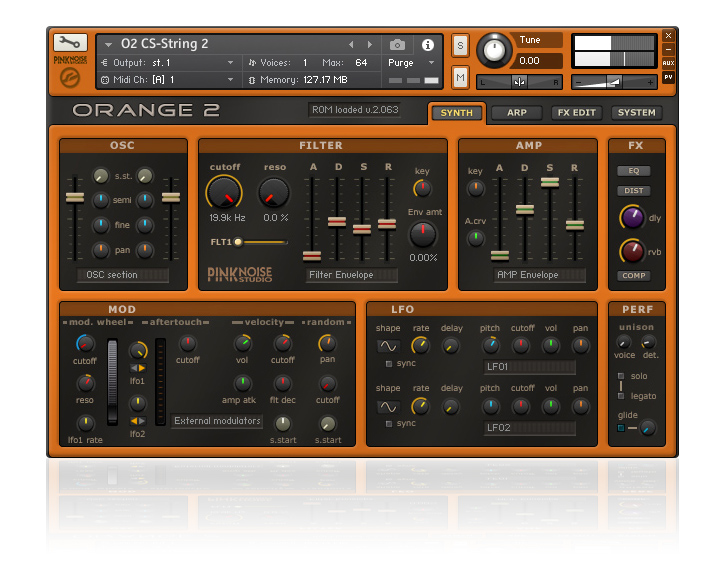Go to previous preset with left arrow
The image size is (720, 580).
click(x=351, y=45)
